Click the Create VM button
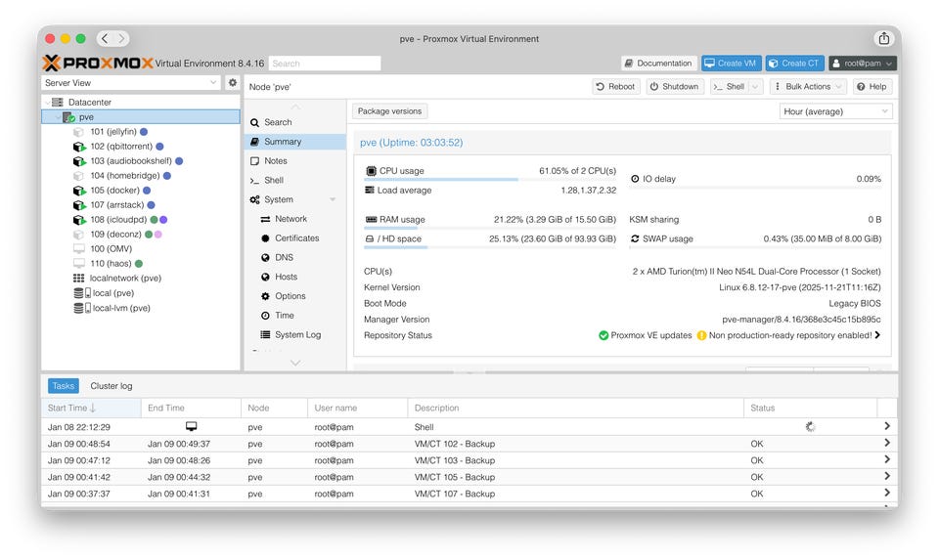Screen dimensions: 939x560 tap(730, 64)
